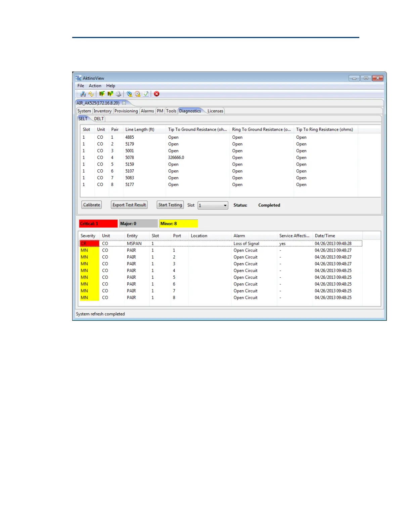Click the Service Affecti... column header
Screen dimensions: 411x532
coord(294,236)
